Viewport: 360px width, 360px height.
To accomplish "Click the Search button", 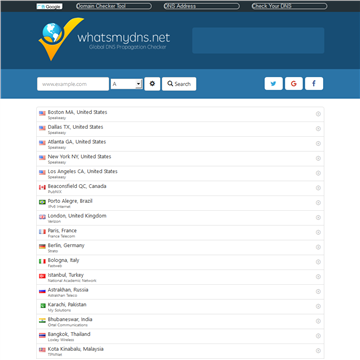I will tap(179, 84).
